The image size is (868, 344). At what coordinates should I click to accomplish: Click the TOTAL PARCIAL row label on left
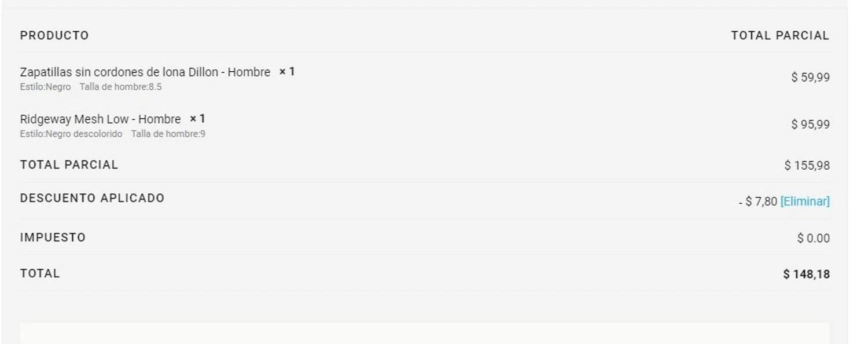pos(69,165)
